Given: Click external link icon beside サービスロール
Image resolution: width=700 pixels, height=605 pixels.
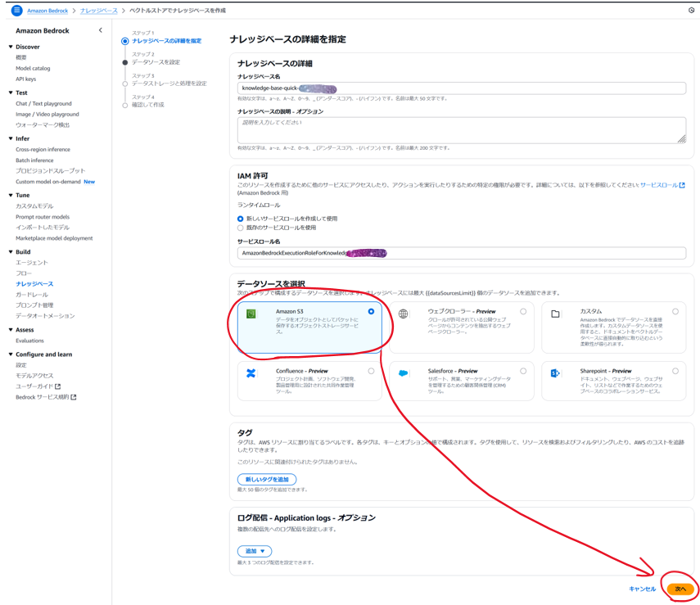Looking at the screenshot, I should coord(682,185).
